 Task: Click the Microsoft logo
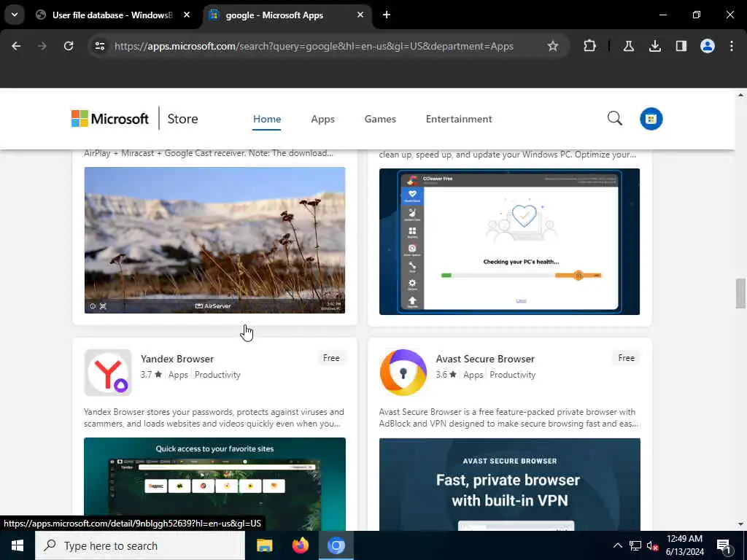point(110,119)
